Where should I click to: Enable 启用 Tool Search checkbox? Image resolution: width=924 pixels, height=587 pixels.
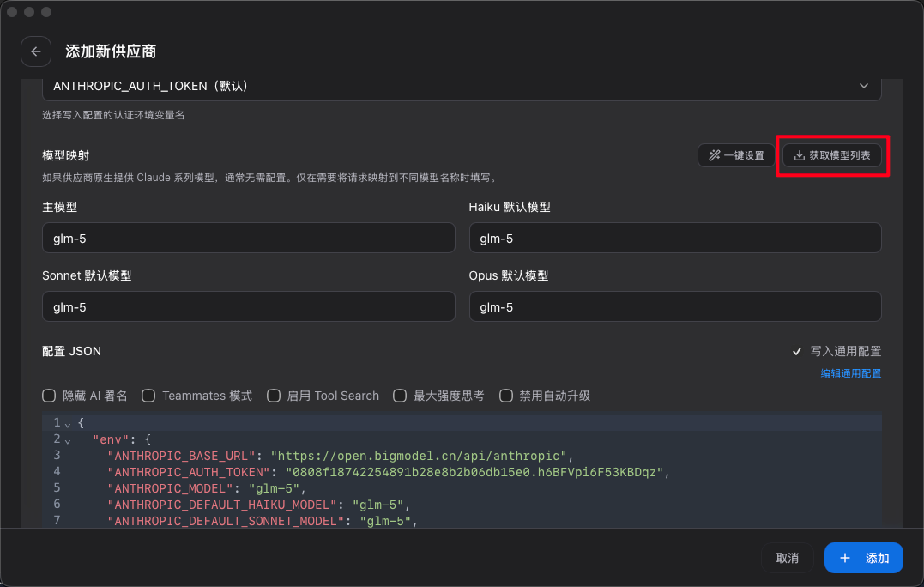(274, 396)
